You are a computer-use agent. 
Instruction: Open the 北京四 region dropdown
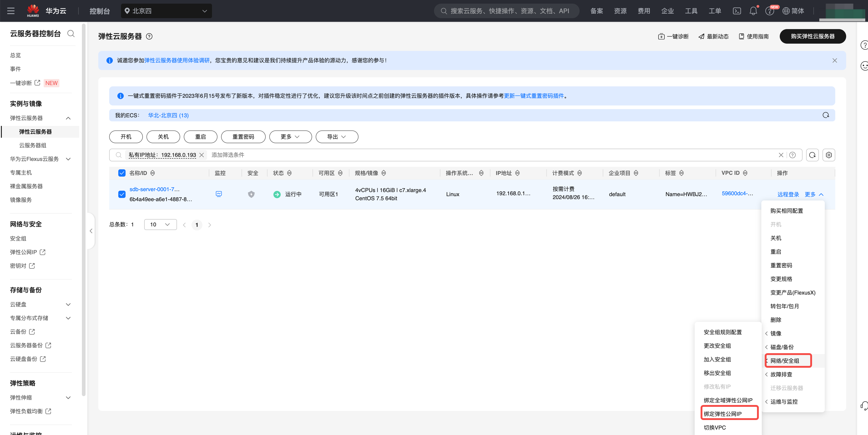[167, 11]
